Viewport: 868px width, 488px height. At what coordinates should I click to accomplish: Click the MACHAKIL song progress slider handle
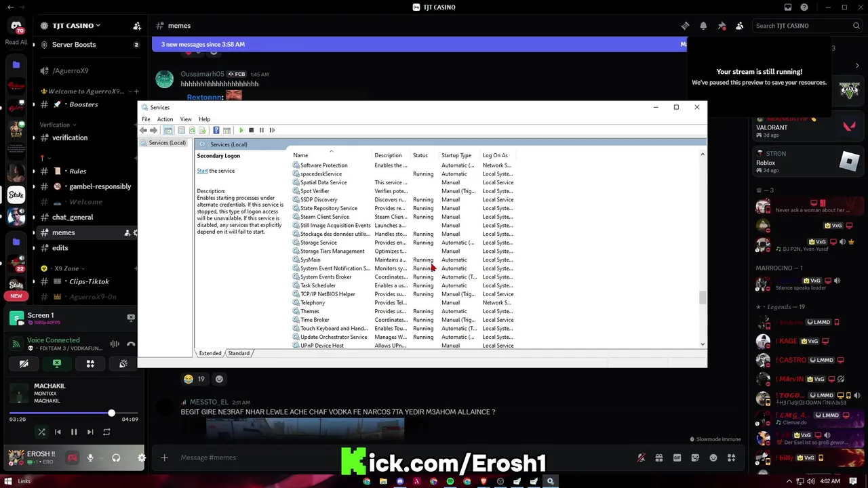pyautogui.click(x=111, y=413)
